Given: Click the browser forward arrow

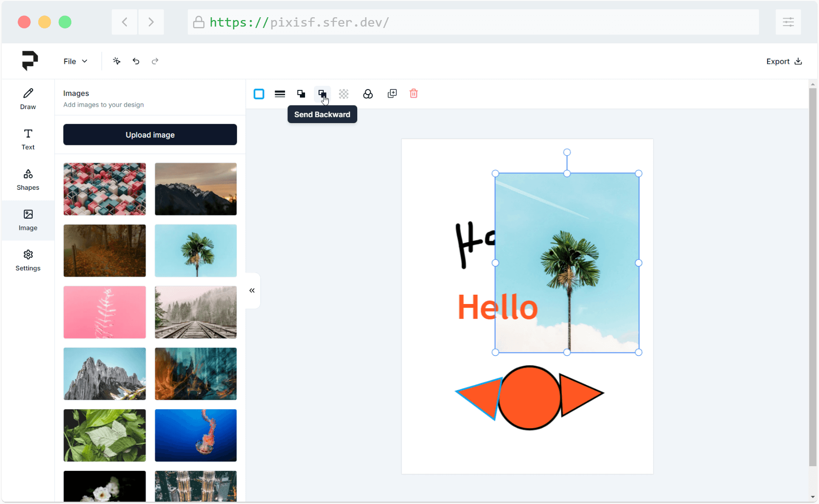Looking at the screenshot, I should [151, 22].
